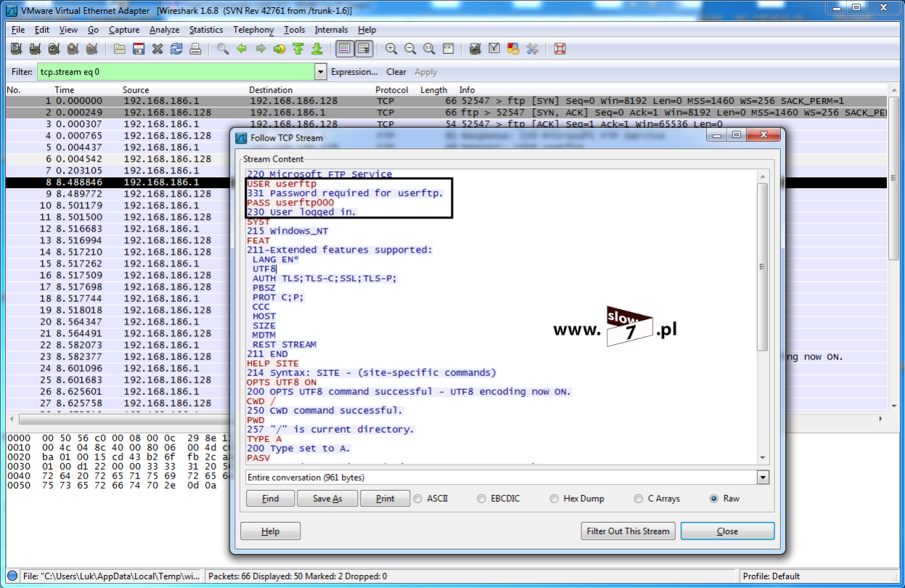Stop the running capture icon
905x588 pixels.
pyautogui.click(x=72, y=49)
